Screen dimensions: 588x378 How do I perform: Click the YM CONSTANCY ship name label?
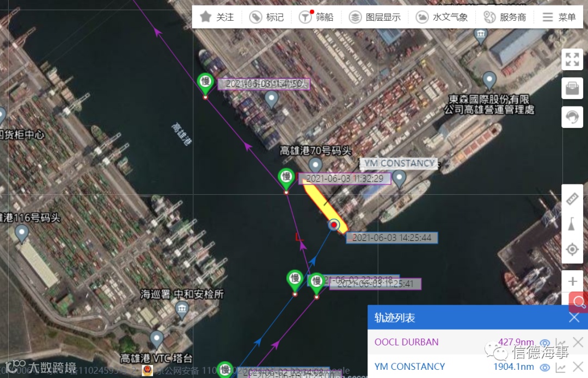[x=399, y=163]
